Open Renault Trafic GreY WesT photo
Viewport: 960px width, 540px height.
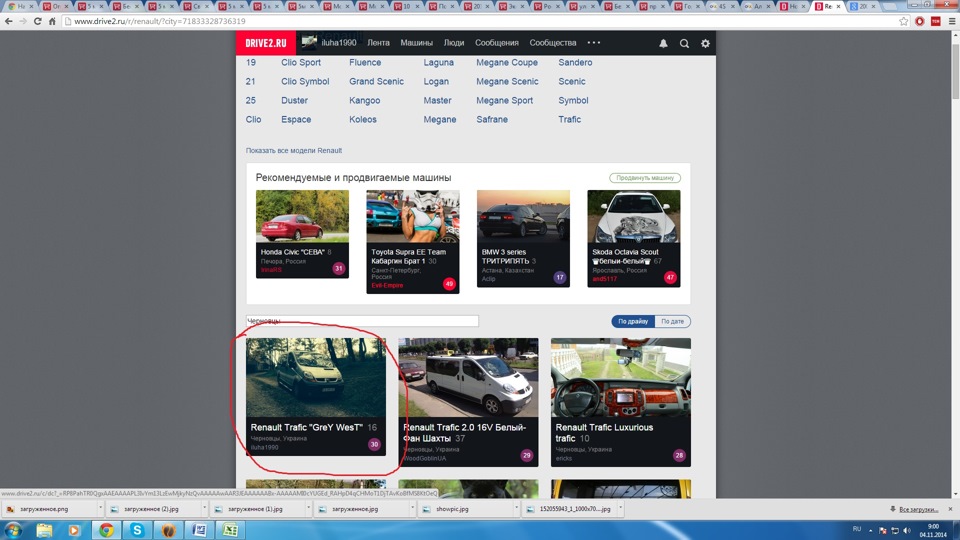(316, 378)
